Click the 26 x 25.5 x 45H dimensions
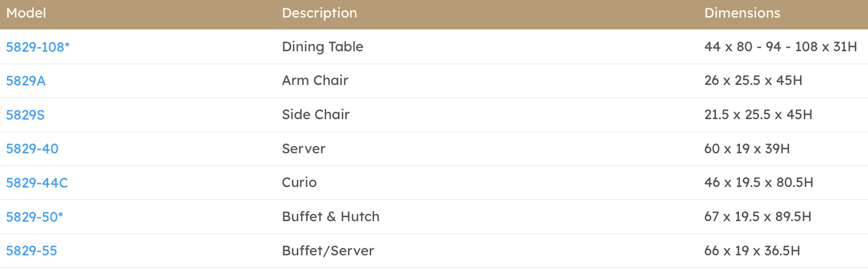Image resolution: width=868 pixels, height=269 pixels. click(753, 81)
